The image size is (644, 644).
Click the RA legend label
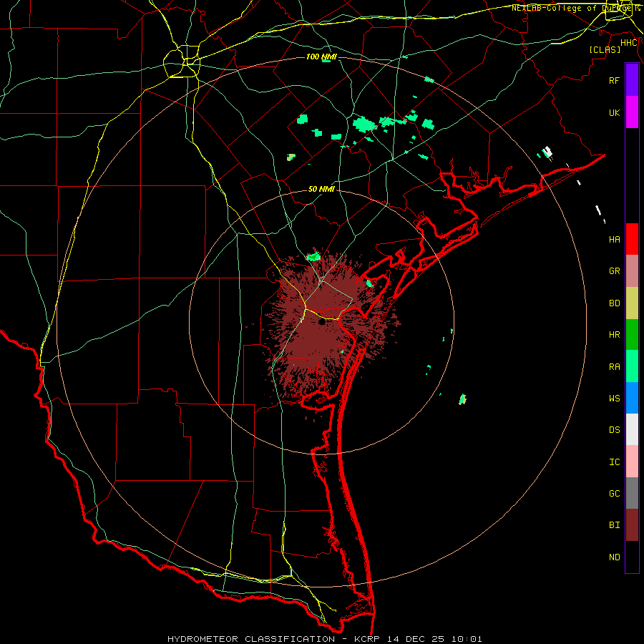click(x=614, y=367)
